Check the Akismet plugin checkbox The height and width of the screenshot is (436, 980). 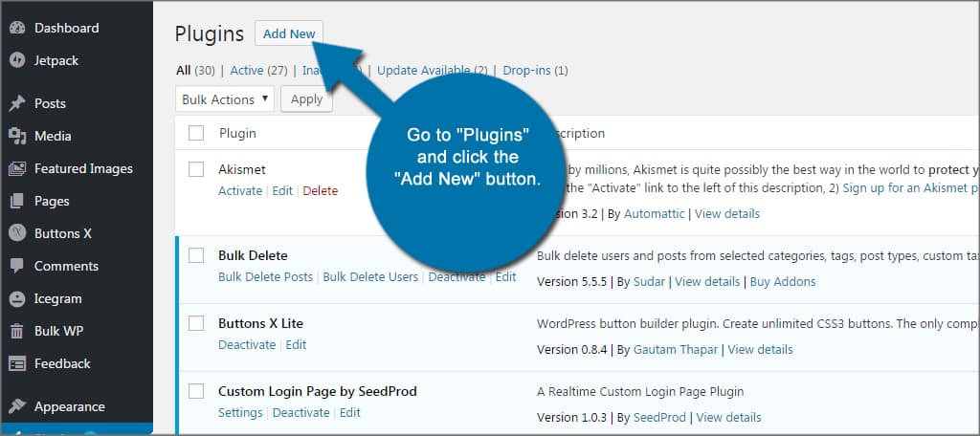tap(196, 169)
